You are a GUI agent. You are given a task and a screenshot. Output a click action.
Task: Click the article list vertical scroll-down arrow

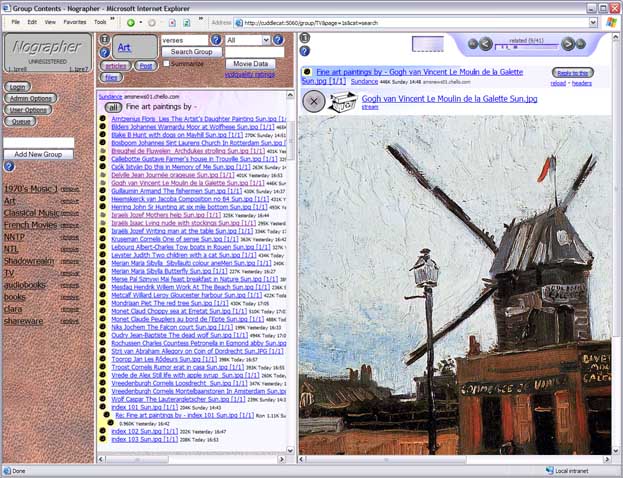pyautogui.click(x=290, y=450)
